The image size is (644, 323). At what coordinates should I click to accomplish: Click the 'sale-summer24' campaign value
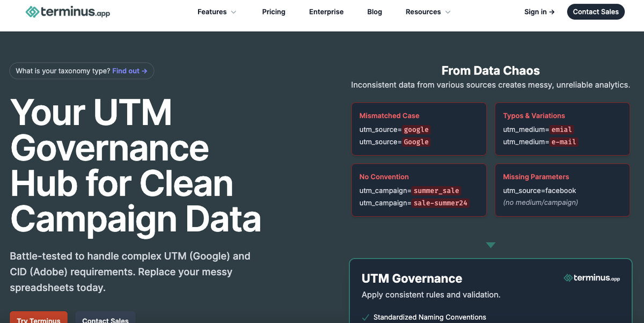pos(441,203)
